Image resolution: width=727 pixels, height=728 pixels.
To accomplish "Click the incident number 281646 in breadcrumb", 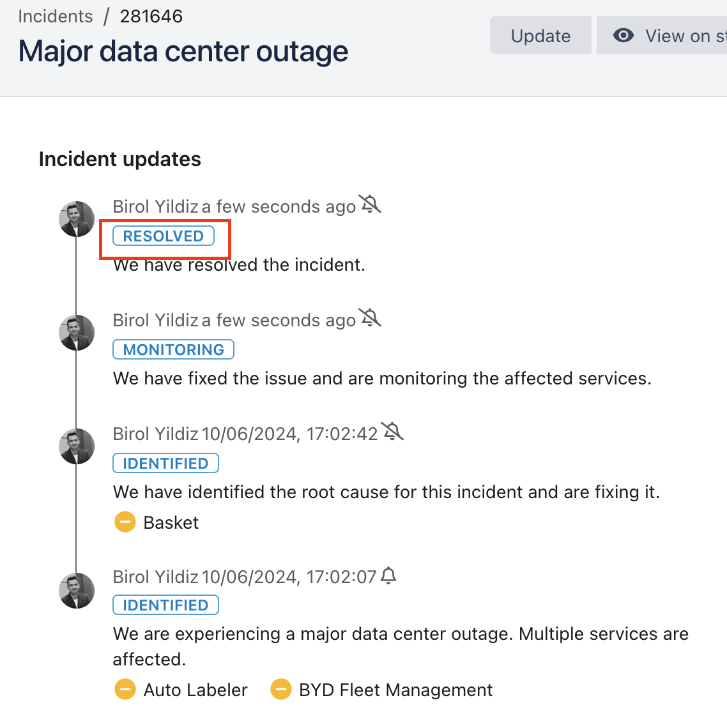I will pyautogui.click(x=151, y=16).
